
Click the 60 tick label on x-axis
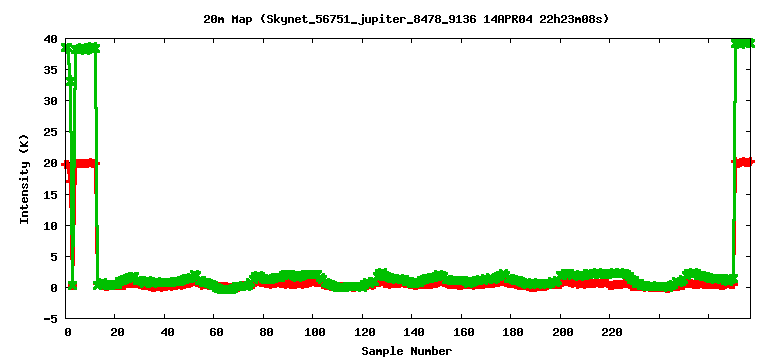click(x=216, y=332)
